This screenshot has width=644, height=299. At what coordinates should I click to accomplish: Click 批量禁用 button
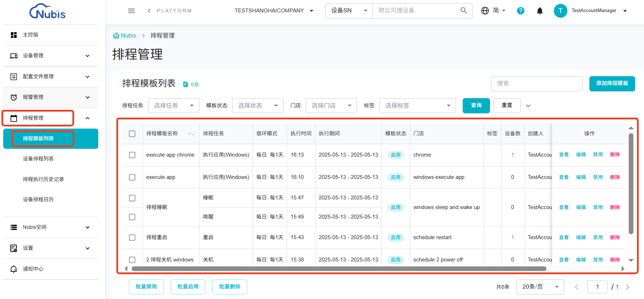[146, 287]
